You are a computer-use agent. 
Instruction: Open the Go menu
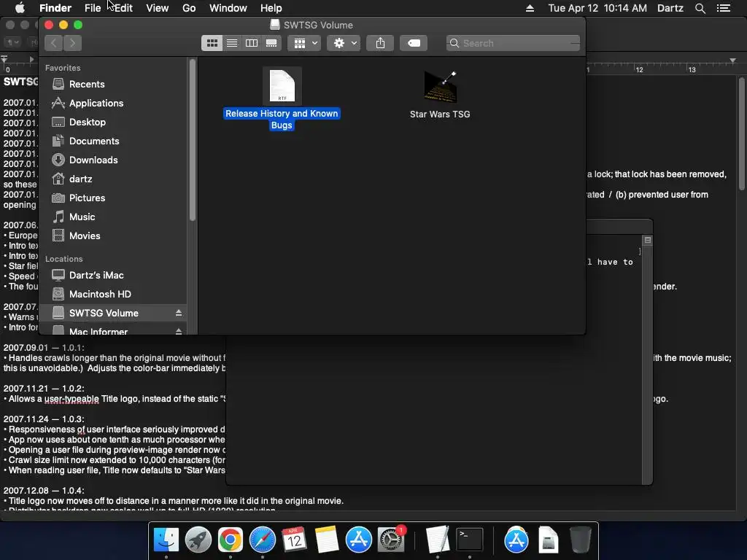click(x=189, y=8)
